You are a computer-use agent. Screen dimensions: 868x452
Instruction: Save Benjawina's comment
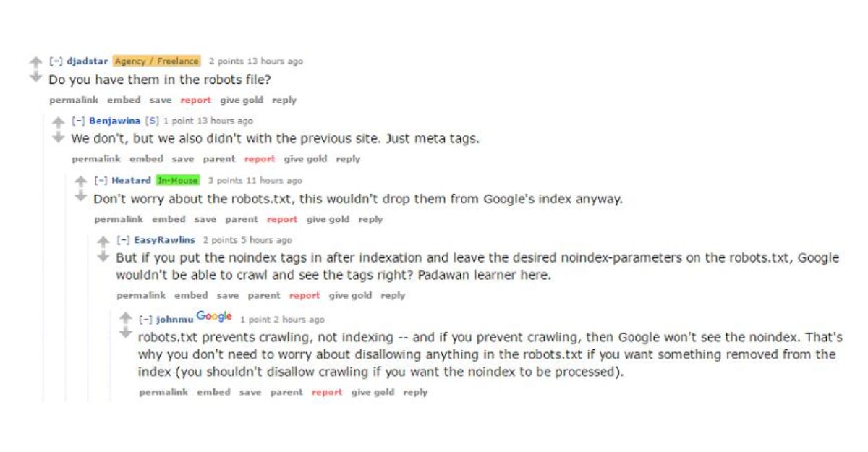pyautogui.click(x=183, y=159)
